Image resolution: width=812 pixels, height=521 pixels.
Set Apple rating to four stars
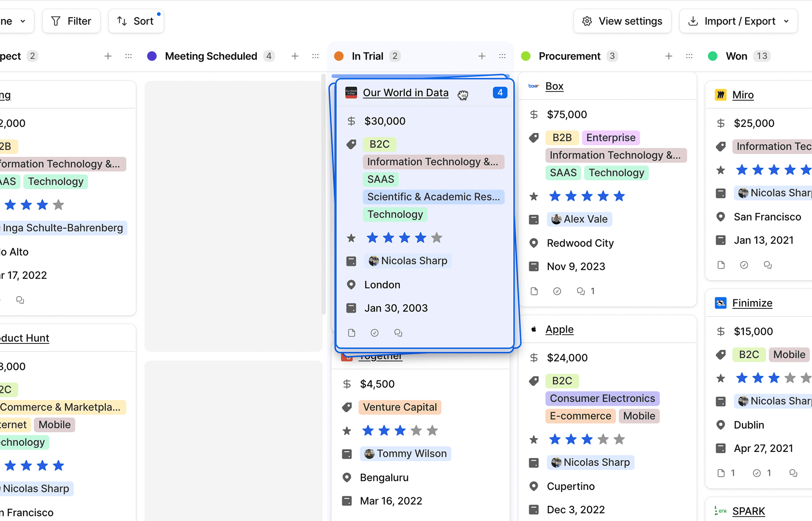pyautogui.click(x=603, y=439)
